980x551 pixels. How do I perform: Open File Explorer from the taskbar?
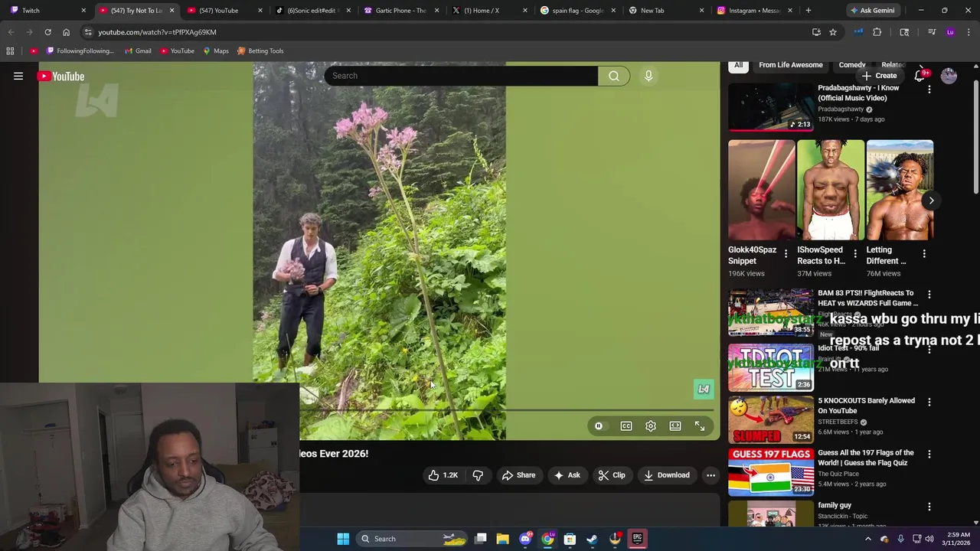click(502, 539)
